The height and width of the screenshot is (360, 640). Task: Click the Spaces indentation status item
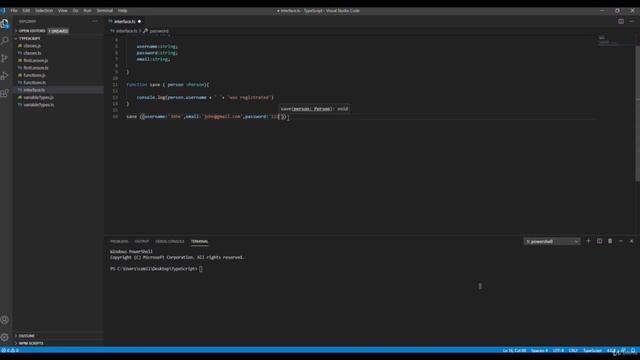pyautogui.click(x=539, y=350)
